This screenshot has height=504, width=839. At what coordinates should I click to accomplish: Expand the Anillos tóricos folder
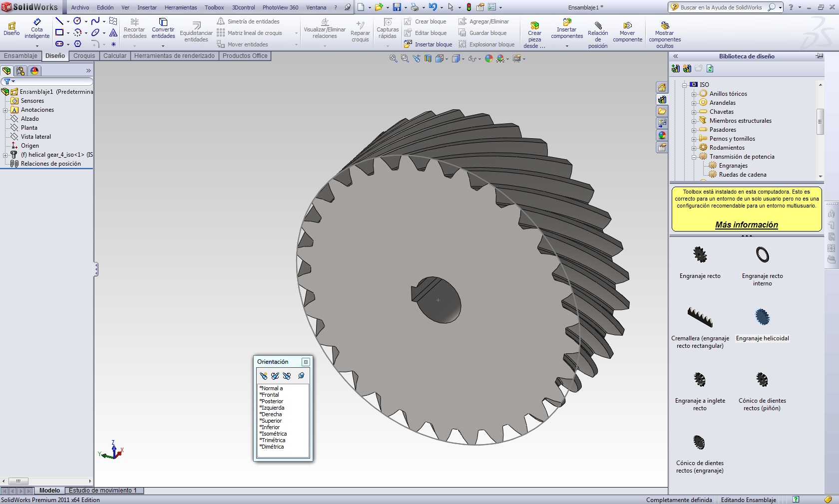[x=694, y=94]
